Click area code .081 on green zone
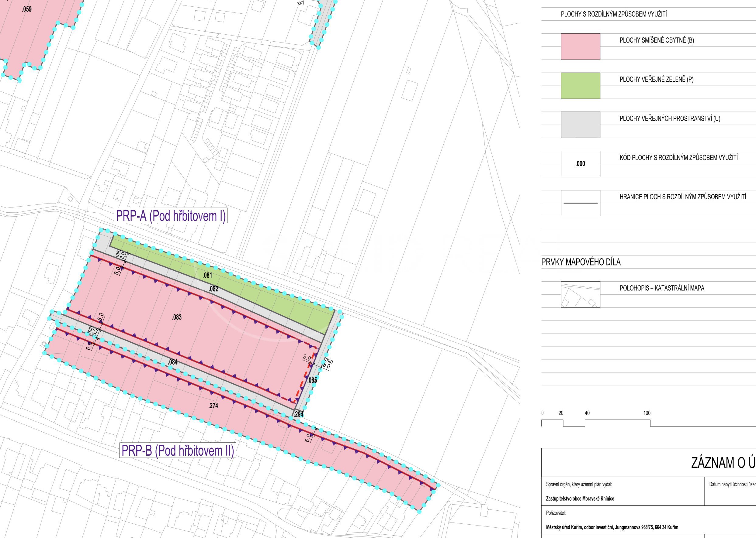 (x=207, y=275)
